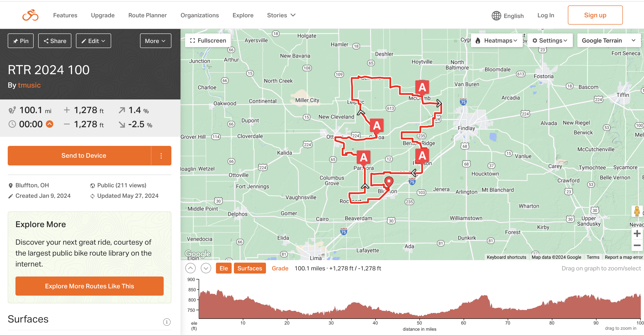Click the Ride with GPS bicycle logo

[30, 15]
